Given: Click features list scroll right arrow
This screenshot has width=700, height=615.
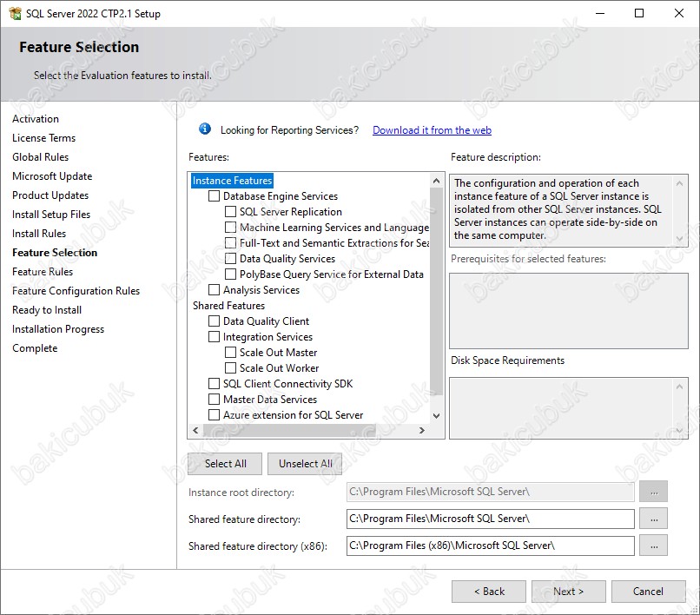Looking at the screenshot, I should pyautogui.click(x=422, y=430).
